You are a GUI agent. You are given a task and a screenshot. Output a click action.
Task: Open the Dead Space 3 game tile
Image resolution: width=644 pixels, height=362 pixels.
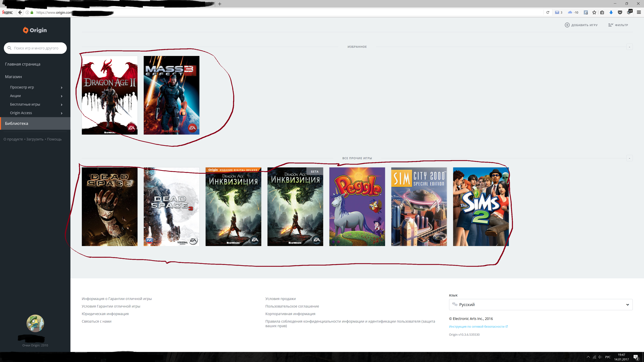tap(172, 207)
